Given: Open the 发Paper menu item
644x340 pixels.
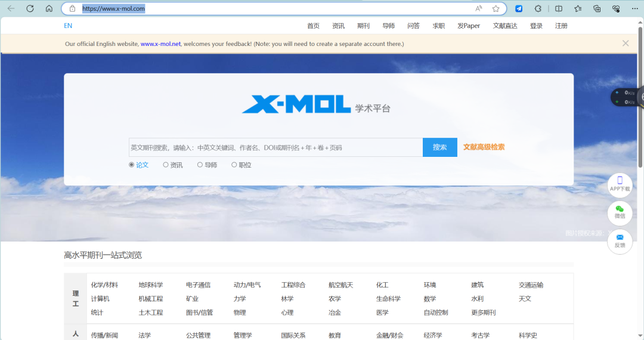Looking at the screenshot, I should 469,26.
